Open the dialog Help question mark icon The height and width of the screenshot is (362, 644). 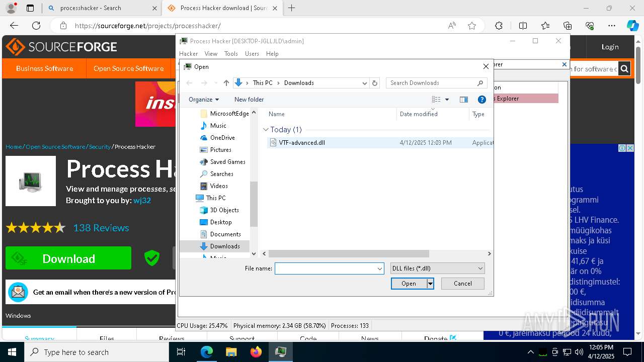[481, 100]
